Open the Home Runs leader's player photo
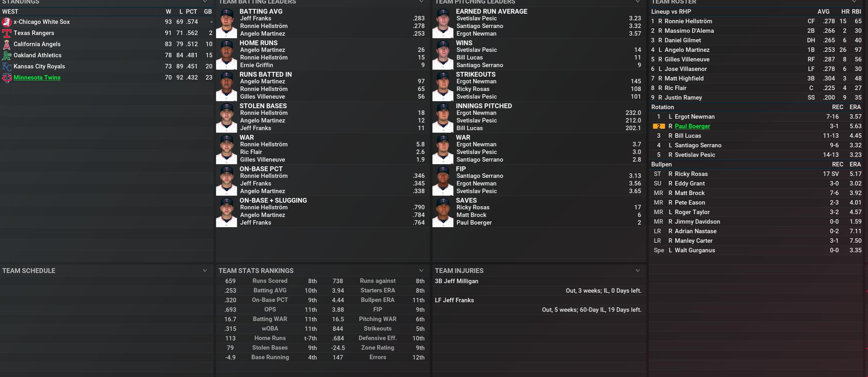 pos(226,54)
